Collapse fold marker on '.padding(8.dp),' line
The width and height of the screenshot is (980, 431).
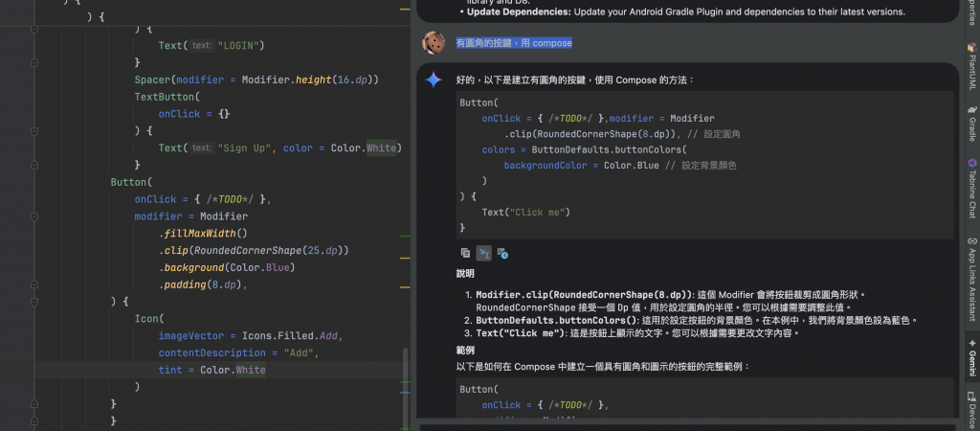click(x=34, y=284)
